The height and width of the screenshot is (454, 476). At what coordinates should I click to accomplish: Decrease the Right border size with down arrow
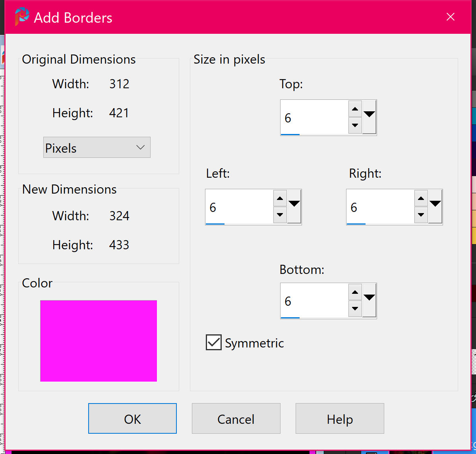(x=421, y=215)
